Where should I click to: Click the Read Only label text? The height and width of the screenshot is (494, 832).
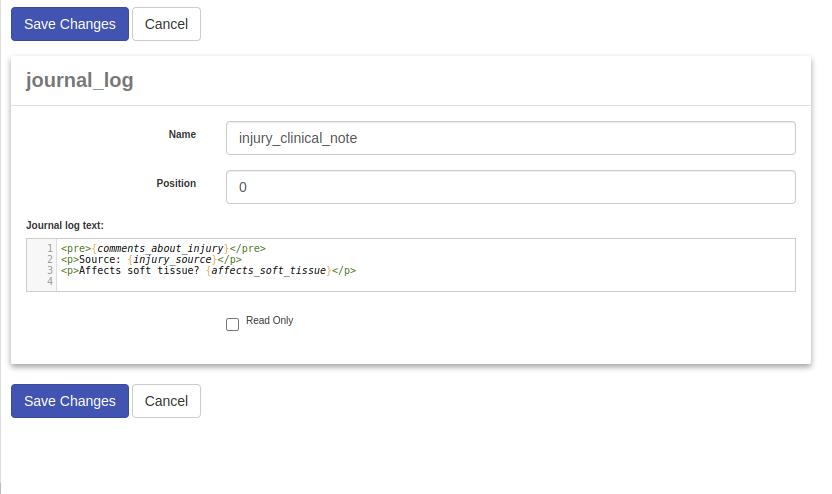(x=269, y=321)
